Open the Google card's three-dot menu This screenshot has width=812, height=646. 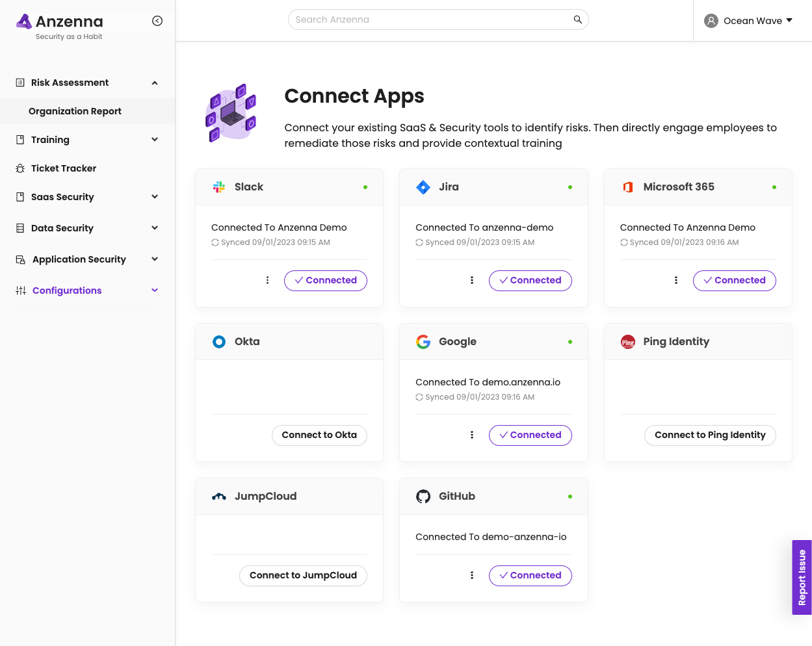point(472,435)
